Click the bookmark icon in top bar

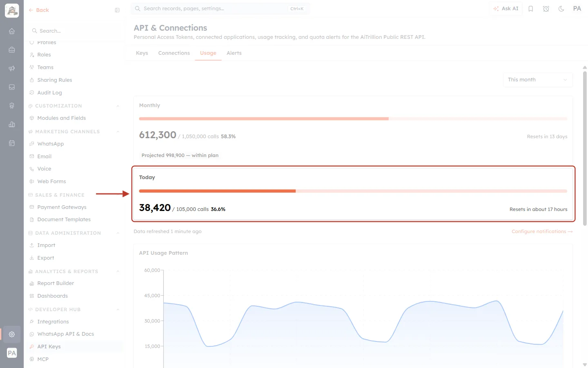click(x=531, y=9)
